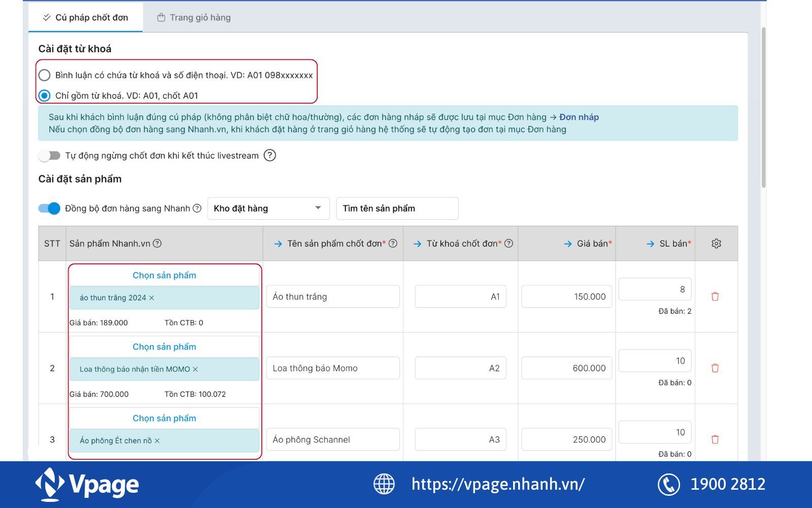Edit the 150.000 price field
The height and width of the screenshot is (508, 812).
[x=566, y=297]
